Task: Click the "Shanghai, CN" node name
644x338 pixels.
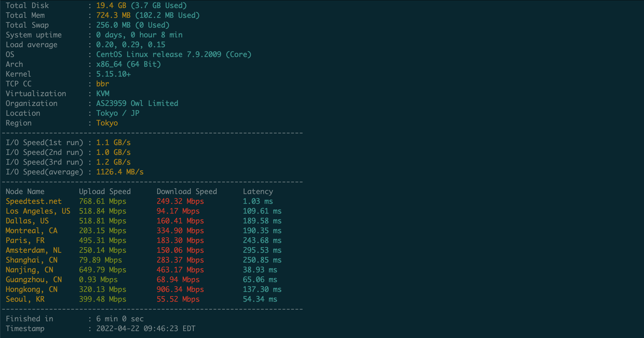Action: coord(31,260)
